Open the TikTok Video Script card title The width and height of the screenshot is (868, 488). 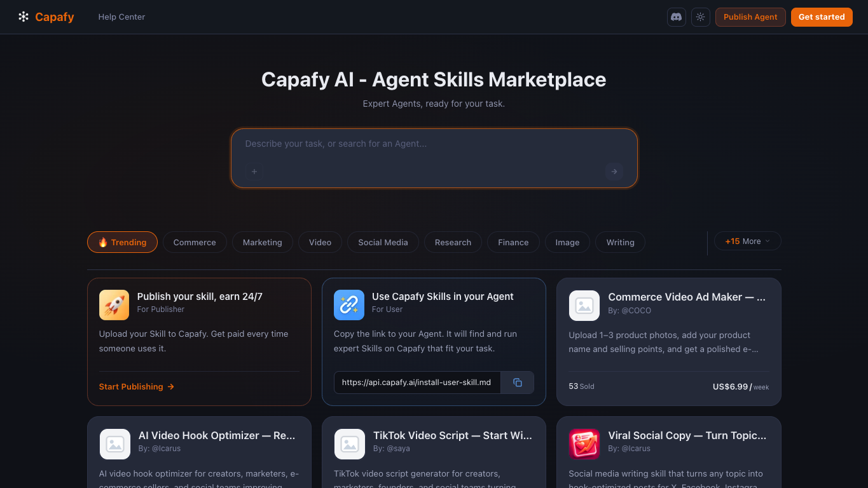point(453,435)
